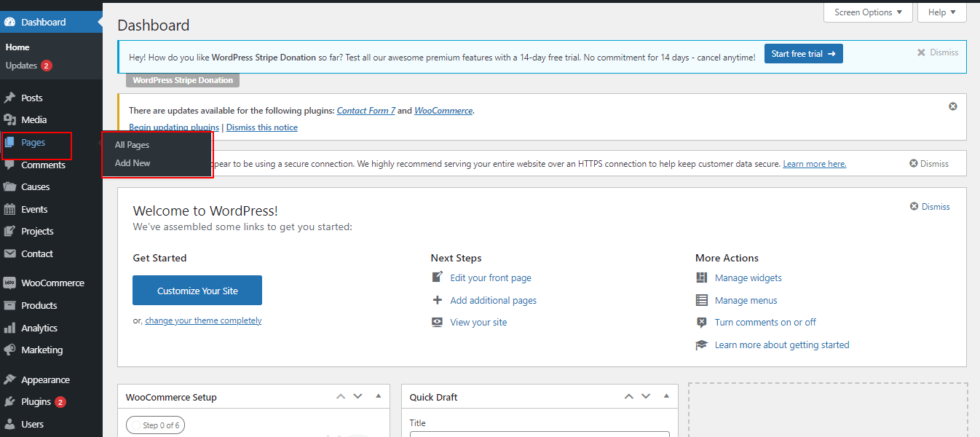Expand the Help dropdown tab
This screenshot has height=437, width=980.
click(941, 12)
